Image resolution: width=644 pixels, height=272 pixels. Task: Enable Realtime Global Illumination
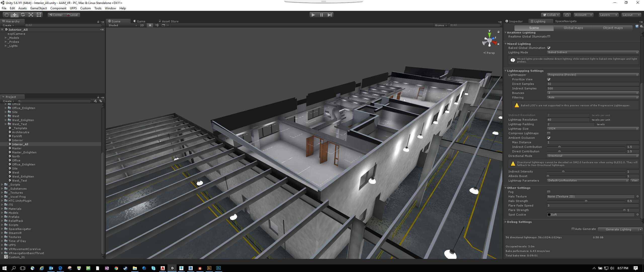coord(549,37)
